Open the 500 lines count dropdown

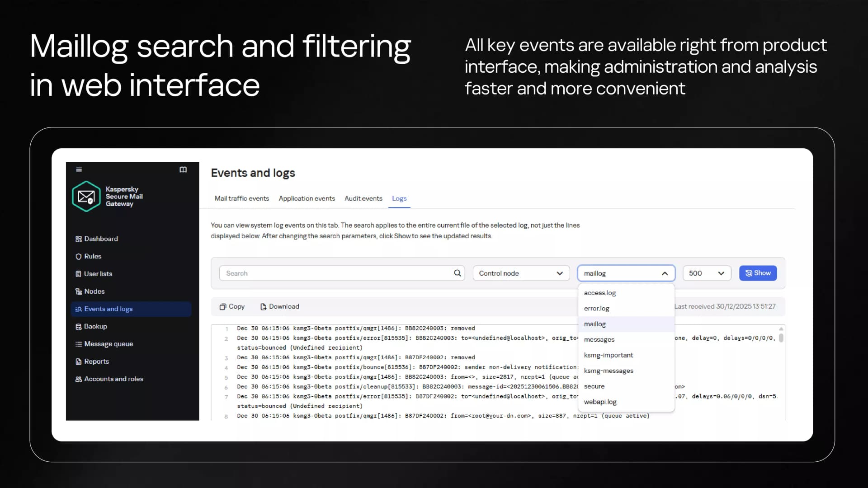pos(707,273)
